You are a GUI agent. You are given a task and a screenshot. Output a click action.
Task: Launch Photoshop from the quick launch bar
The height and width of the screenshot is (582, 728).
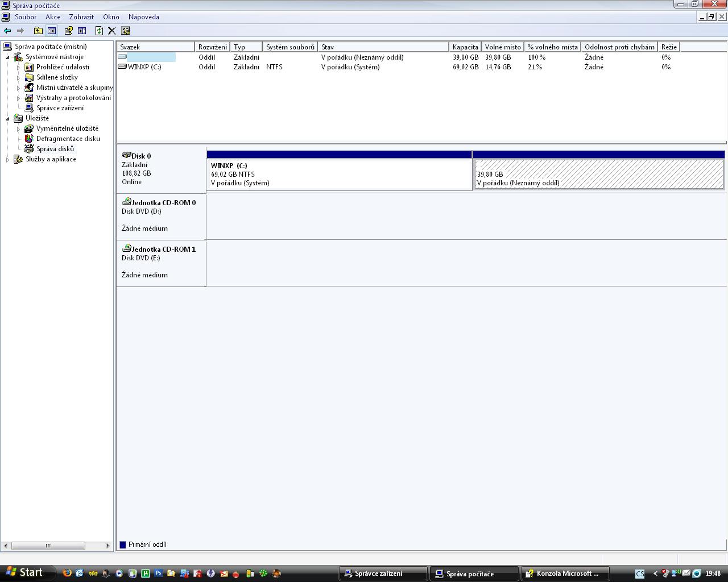tap(158, 573)
